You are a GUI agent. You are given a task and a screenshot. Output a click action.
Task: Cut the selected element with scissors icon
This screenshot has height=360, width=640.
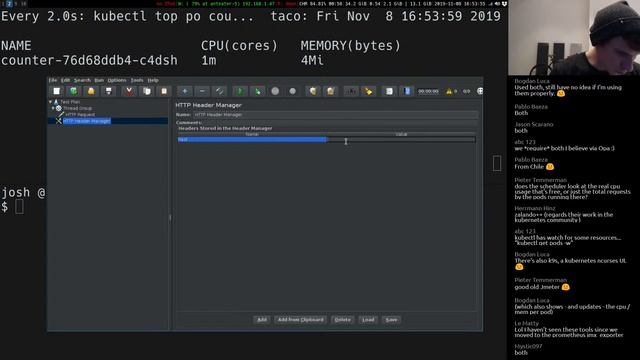129,91
